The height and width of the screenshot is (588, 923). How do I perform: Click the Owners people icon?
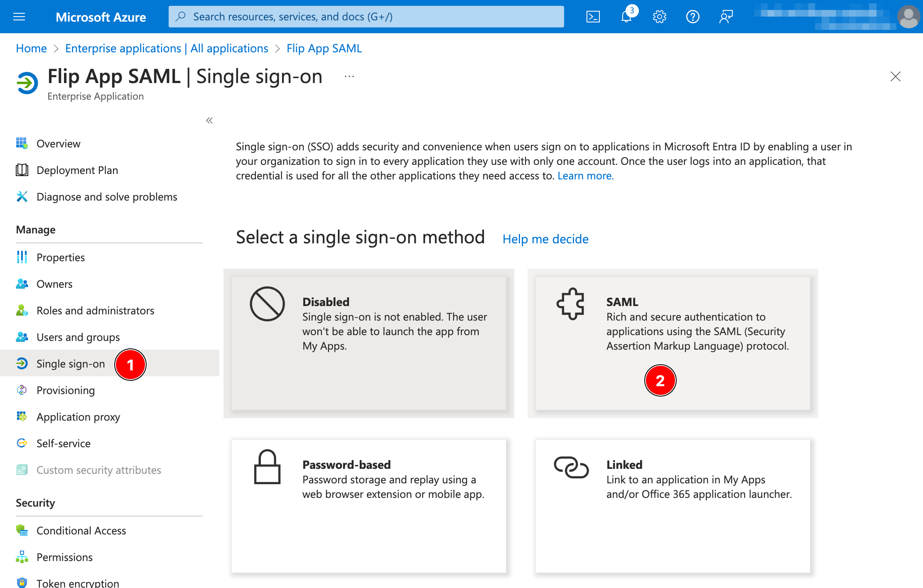(x=22, y=284)
